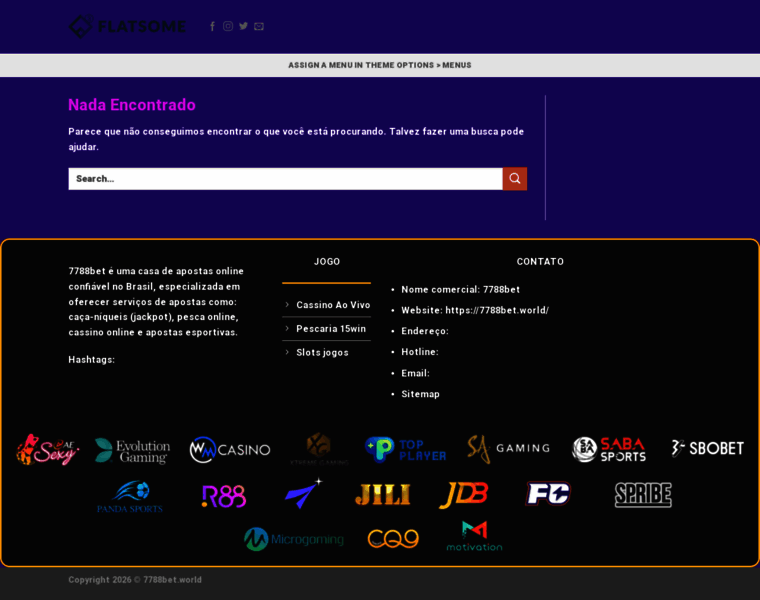Select the AE Sexy provider logo
Screen dimensions: 760x600
pyautogui.click(x=47, y=449)
